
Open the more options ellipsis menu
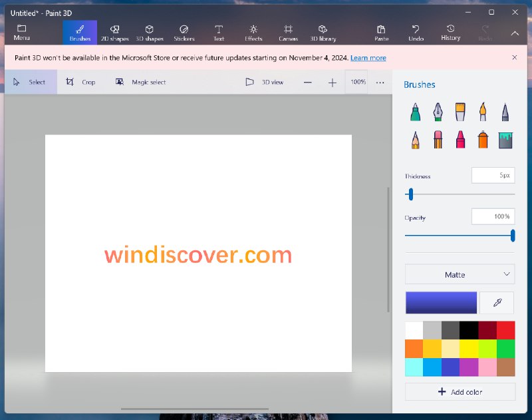(x=380, y=82)
